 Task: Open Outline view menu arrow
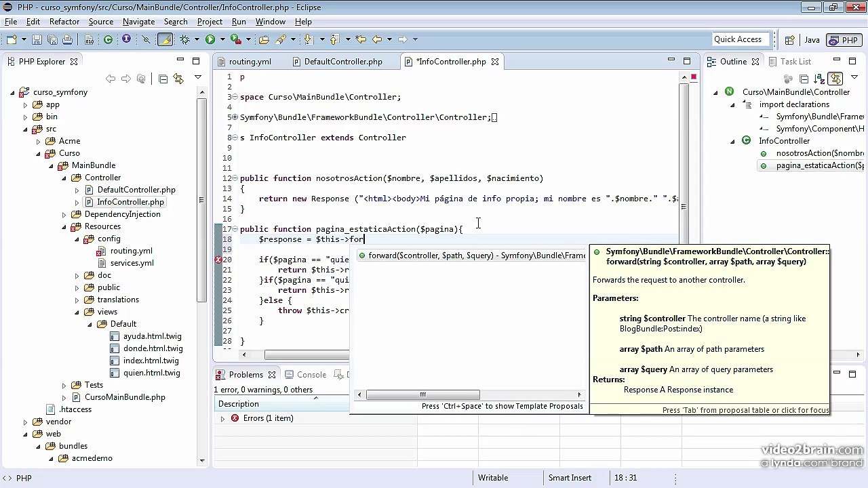(854, 77)
